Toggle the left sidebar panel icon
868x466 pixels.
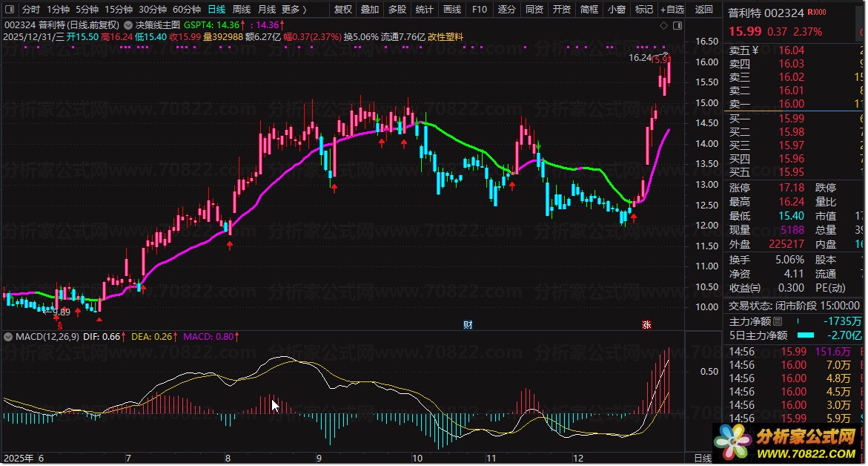9,10
